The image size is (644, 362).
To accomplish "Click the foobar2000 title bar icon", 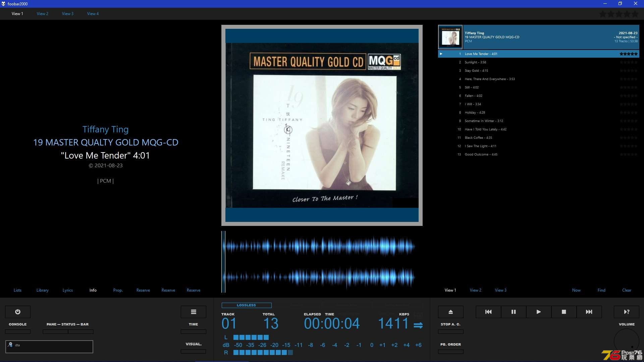I will point(3,4).
